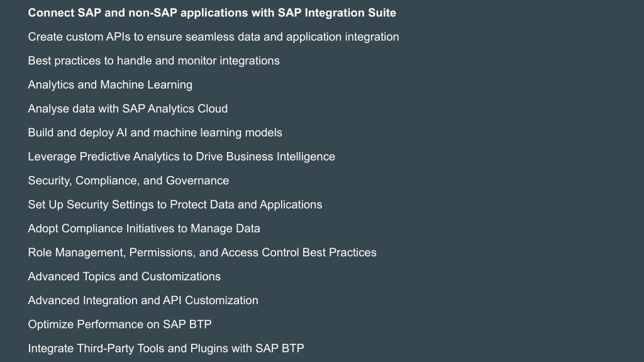
Task: Click the bold heading about SAP Integration Suite
Action: [x=212, y=13]
